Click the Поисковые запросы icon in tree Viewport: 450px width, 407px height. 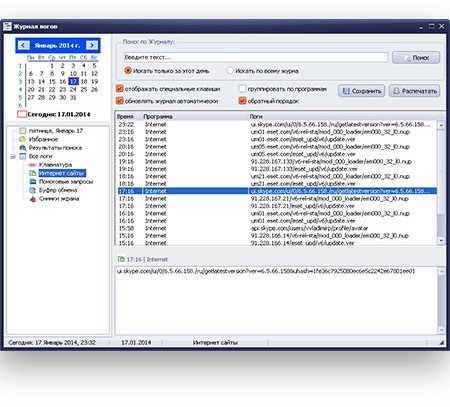tap(33, 182)
